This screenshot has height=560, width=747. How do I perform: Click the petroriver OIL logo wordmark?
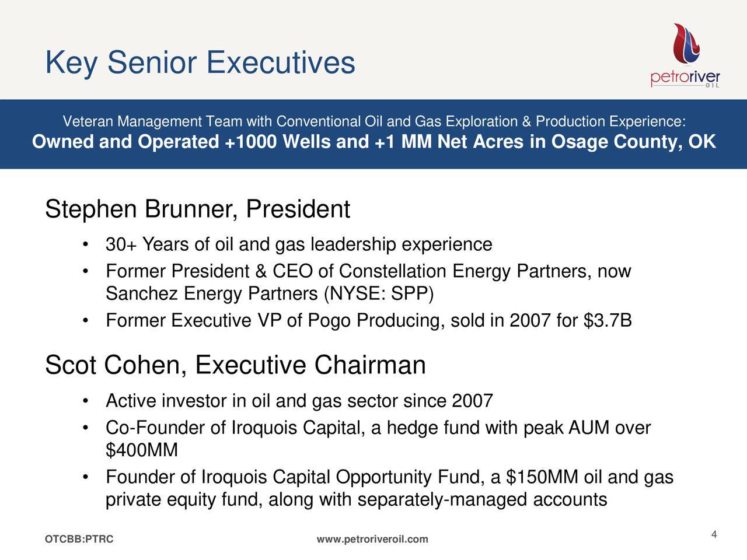[x=685, y=79]
